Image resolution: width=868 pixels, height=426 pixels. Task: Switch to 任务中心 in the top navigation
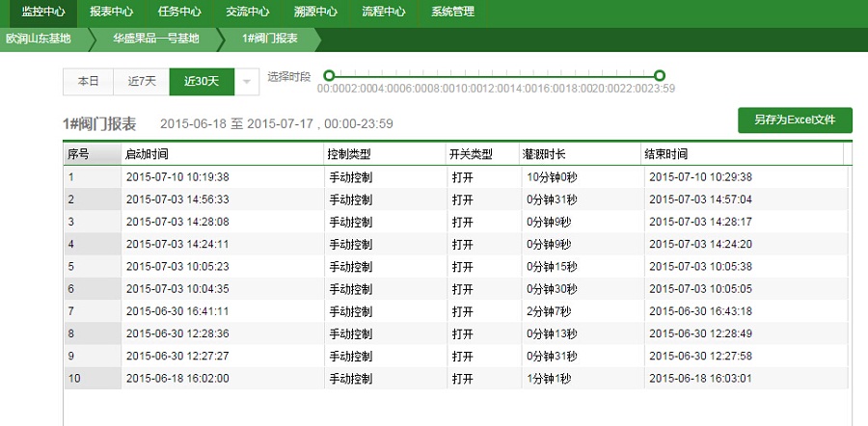pyautogui.click(x=179, y=12)
